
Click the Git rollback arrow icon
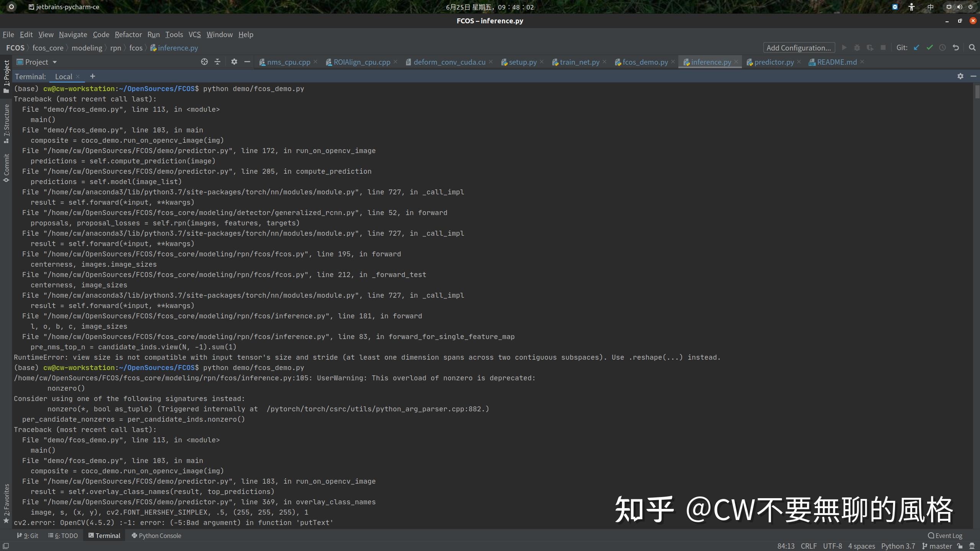[x=956, y=48]
